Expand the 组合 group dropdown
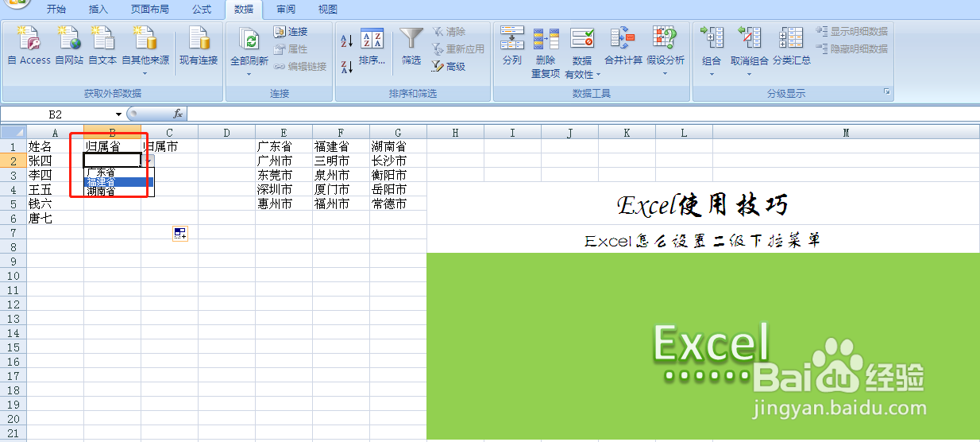The width and height of the screenshot is (980, 442). pos(712,74)
